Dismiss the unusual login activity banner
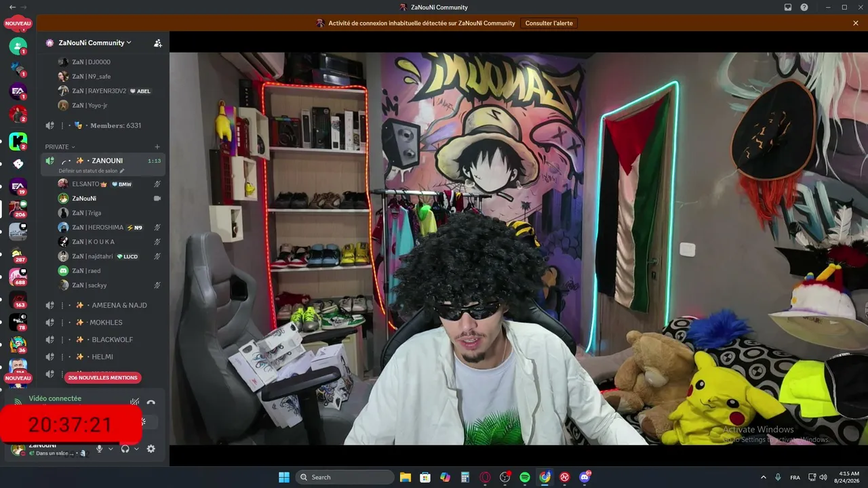Viewport: 868px width, 488px height. click(855, 23)
